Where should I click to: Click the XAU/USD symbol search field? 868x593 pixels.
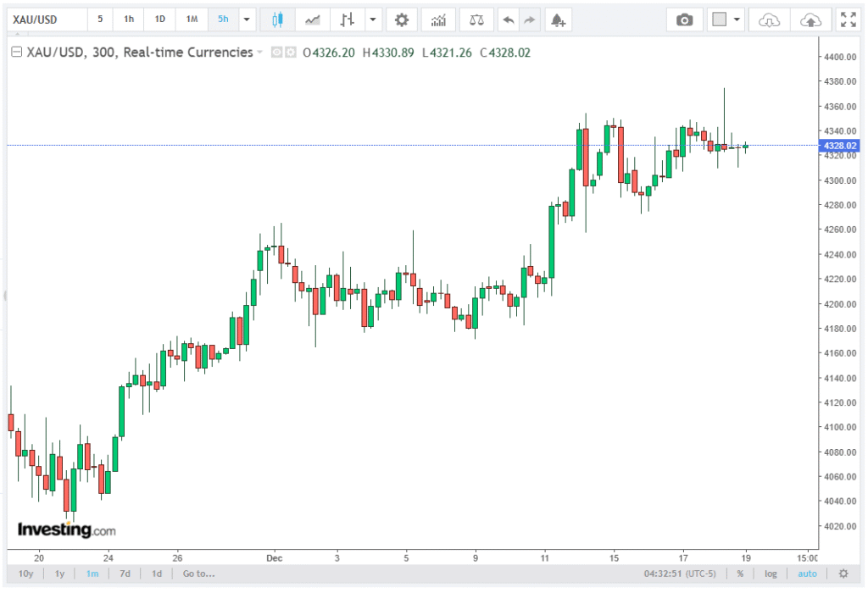(x=47, y=19)
